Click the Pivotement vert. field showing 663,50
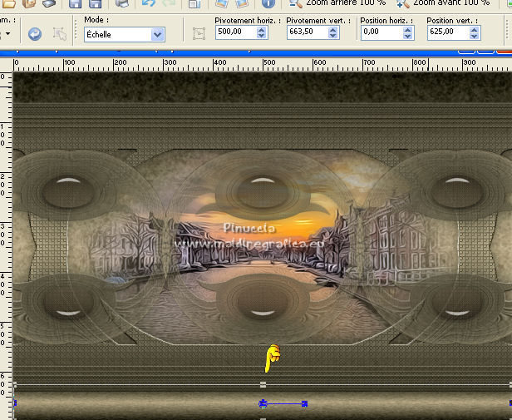This screenshot has height=420, width=512. pos(305,32)
